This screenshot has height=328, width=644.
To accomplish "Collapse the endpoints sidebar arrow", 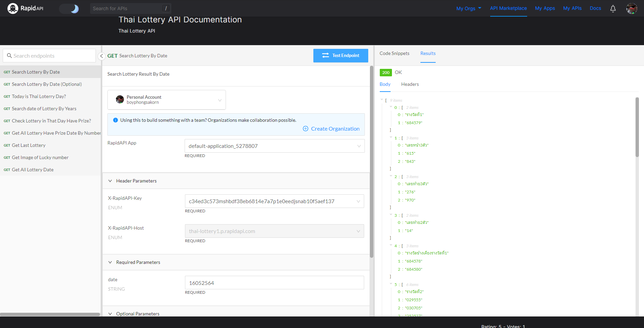I will coord(101,56).
